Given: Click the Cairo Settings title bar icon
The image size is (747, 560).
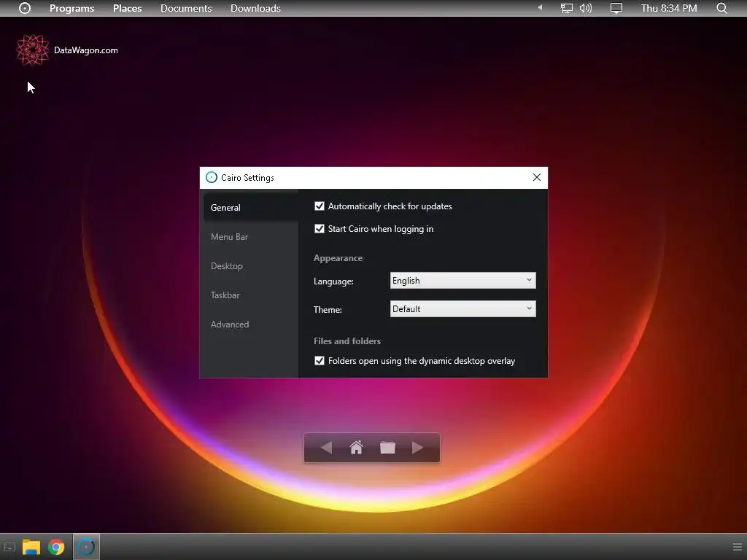Looking at the screenshot, I should [x=211, y=177].
